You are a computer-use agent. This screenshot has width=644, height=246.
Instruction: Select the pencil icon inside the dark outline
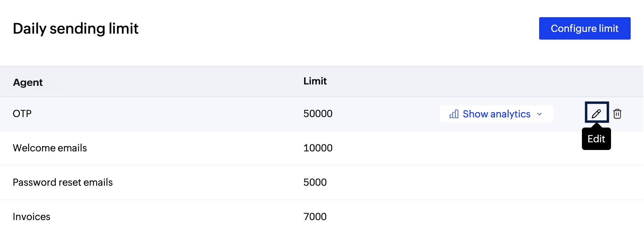[597, 113]
